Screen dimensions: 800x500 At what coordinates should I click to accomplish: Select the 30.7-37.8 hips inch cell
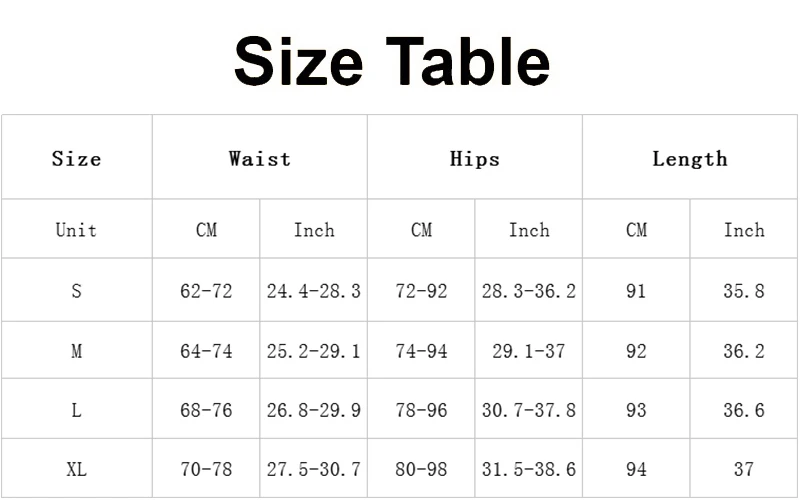click(x=529, y=410)
